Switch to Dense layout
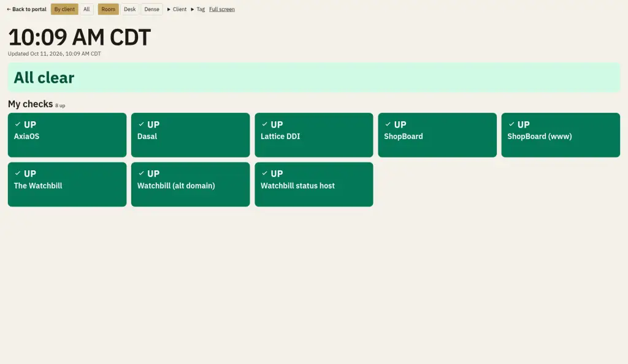The width and height of the screenshot is (628, 364). point(152,9)
